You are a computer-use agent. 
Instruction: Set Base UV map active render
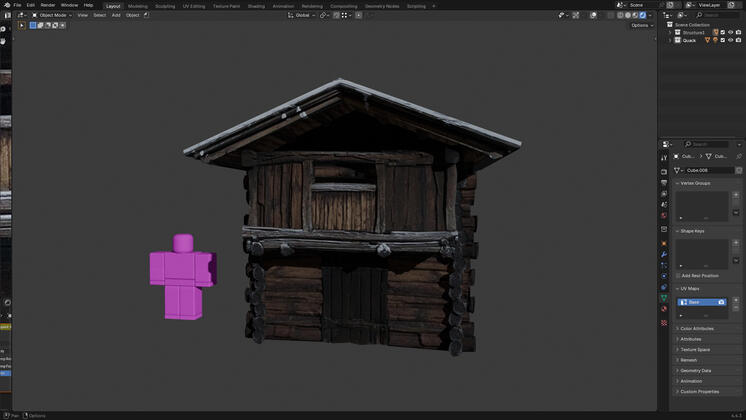(x=721, y=302)
